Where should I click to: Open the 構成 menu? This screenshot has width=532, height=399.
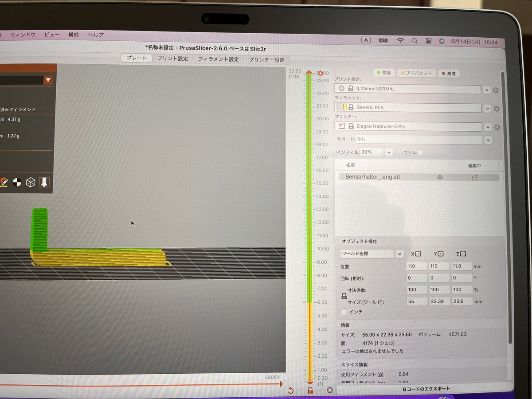[74, 35]
